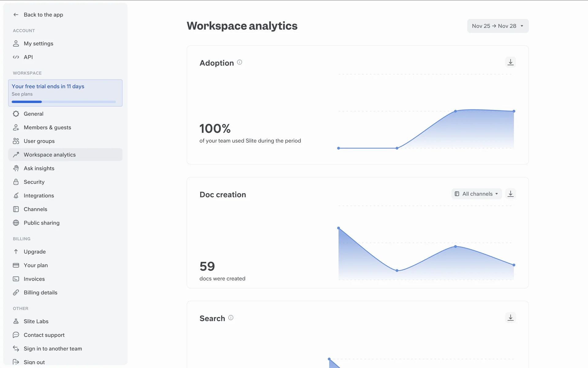Image resolution: width=588 pixels, height=368 pixels.
Task: Click the See plans link
Action: pyautogui.click(x=22, y=94)
